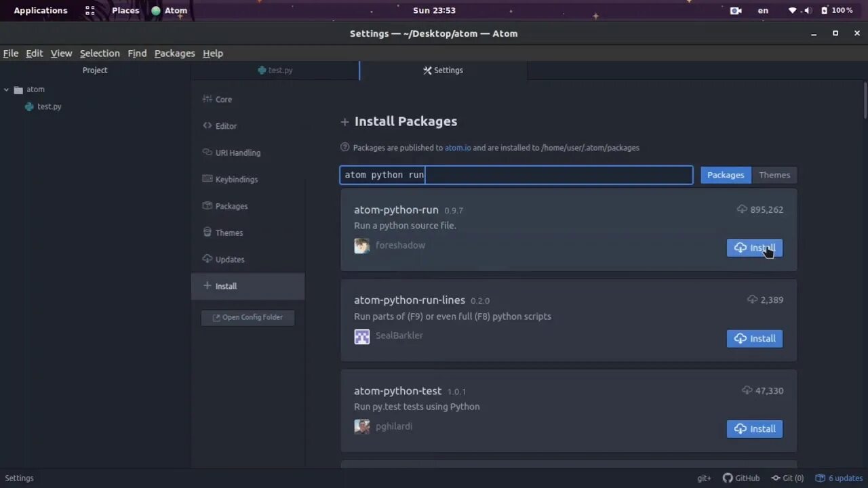Click the SealBarkler author avatar
This screenshot has height=488, width=868.
point(362,336)
